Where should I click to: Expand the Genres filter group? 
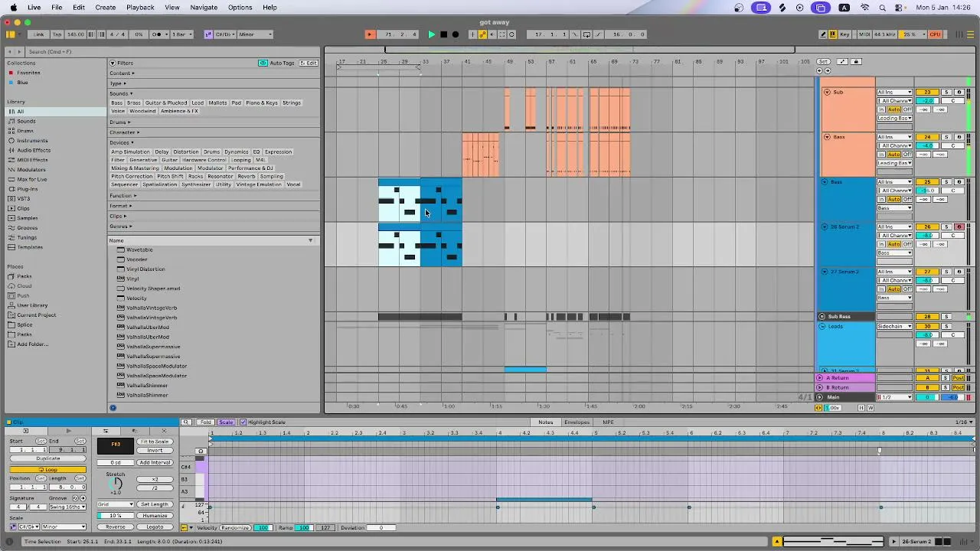click(120, 227)
